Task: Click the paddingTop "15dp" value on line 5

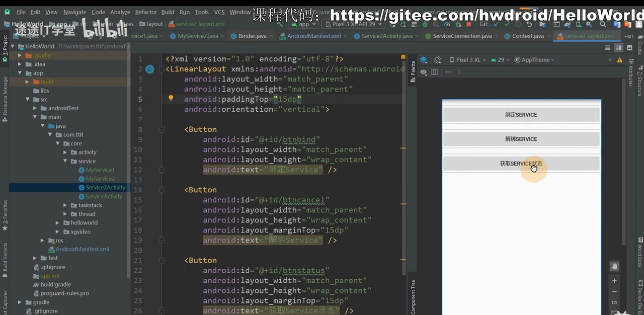Action: tap(288, 99)
